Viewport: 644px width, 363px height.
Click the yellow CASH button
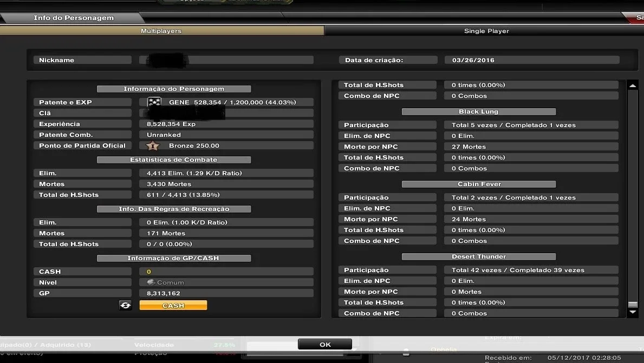pyautogui.click(x=173, y=306)
